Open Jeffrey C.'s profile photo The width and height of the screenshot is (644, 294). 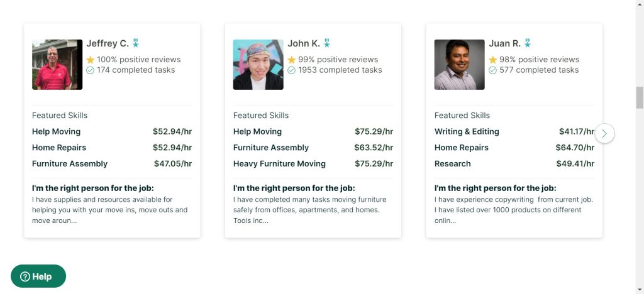click(57, 65)
